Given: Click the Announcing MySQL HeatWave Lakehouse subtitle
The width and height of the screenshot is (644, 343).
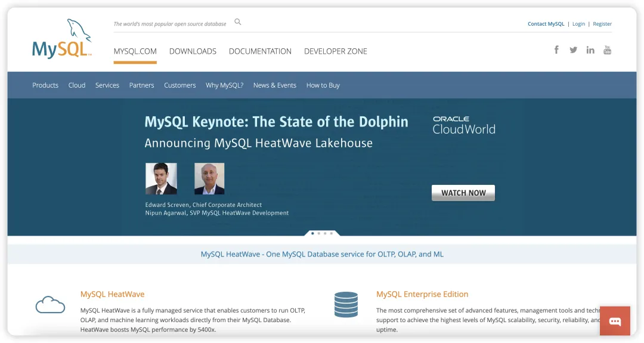Looking at the screenshot, I should tap(259, 143).
